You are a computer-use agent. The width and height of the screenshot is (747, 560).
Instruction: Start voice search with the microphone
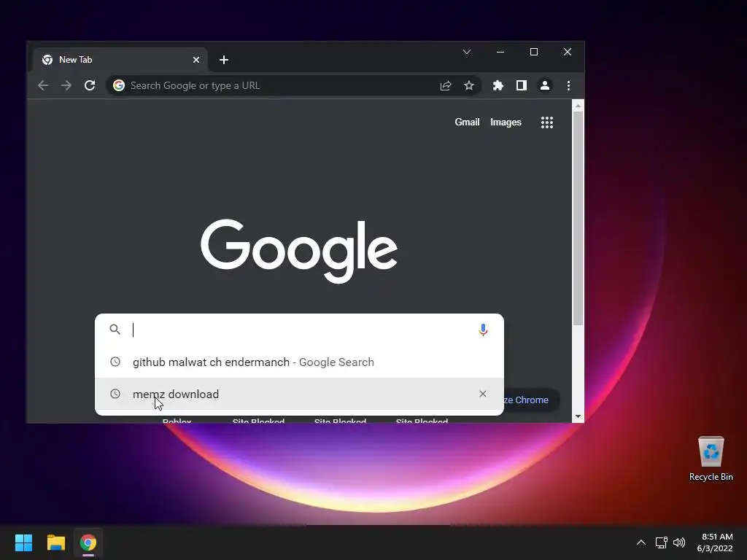click(x=483, y=330)
